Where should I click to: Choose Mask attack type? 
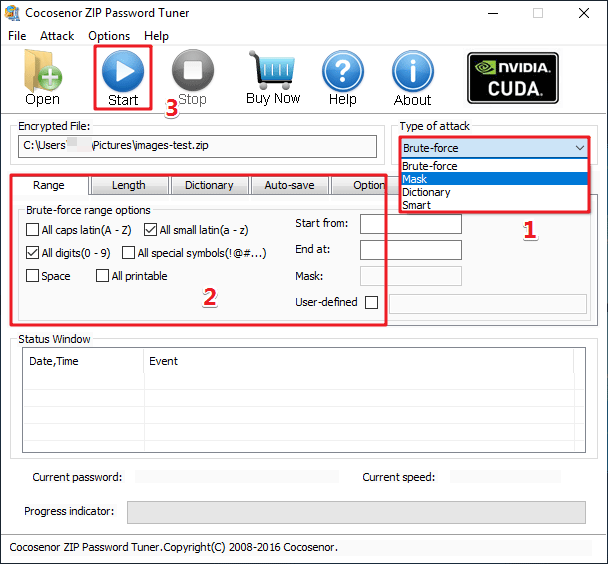click(x=494, y=179)
